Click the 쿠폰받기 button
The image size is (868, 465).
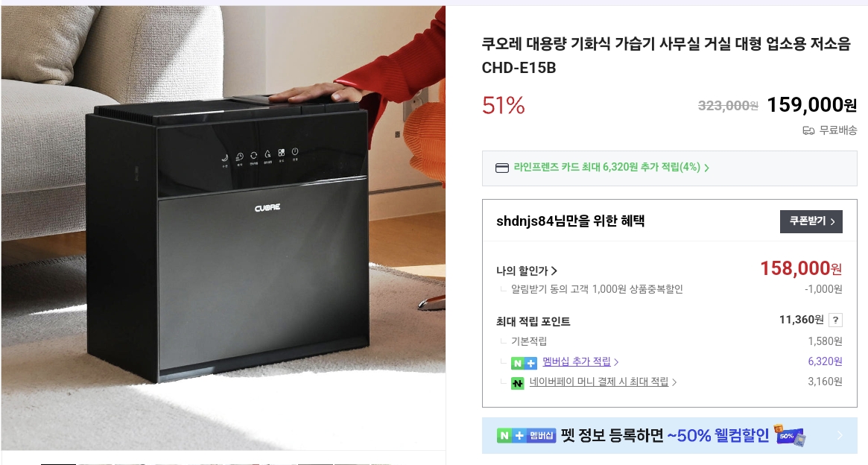point(811,221)
